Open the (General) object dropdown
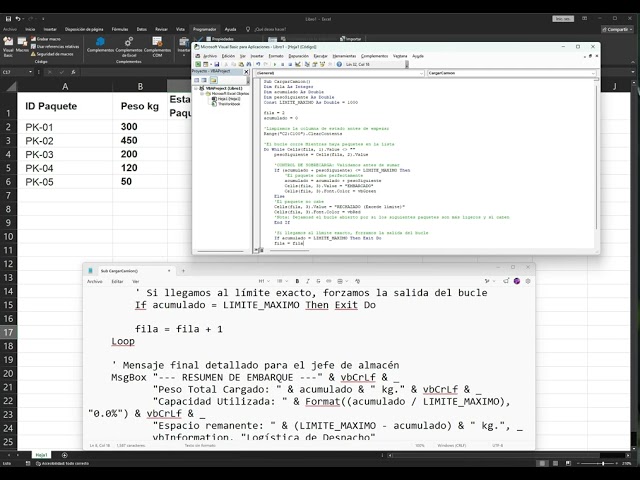 [422, 73]
